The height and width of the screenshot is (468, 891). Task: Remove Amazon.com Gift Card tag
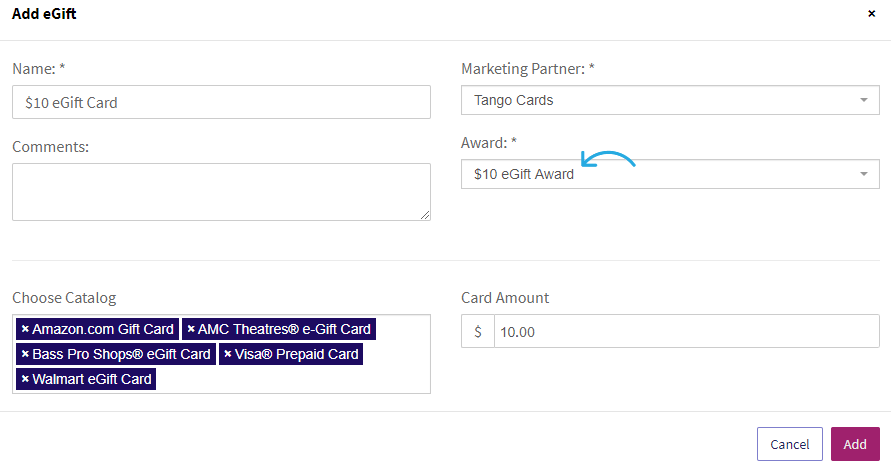(25, 329)
